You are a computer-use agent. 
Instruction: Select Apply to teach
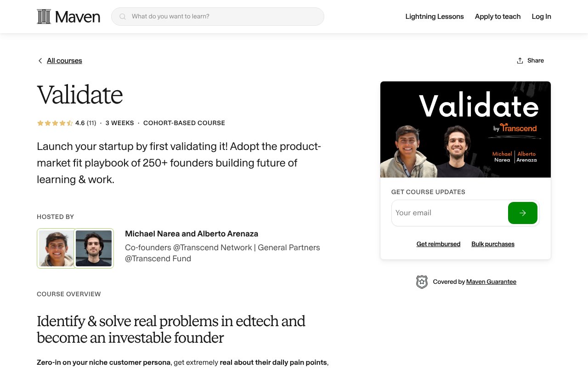coord(498,17)
